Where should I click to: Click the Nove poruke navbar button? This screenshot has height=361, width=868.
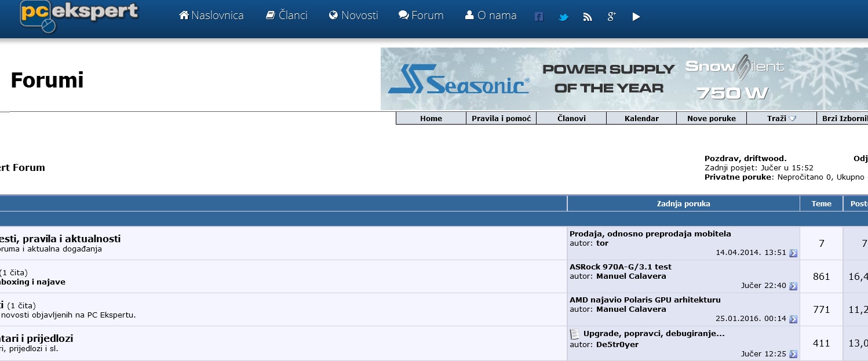pyautogui.click(x=711, y=118)
